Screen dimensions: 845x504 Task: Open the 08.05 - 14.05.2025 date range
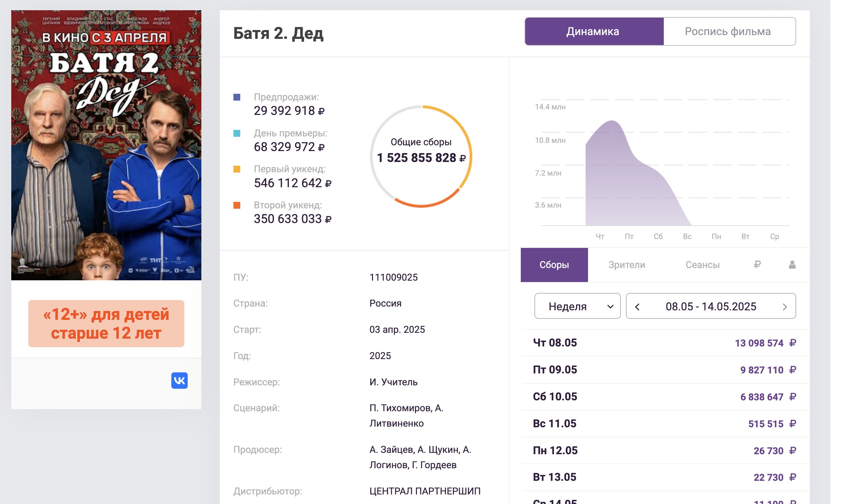[x=711, y=306]
